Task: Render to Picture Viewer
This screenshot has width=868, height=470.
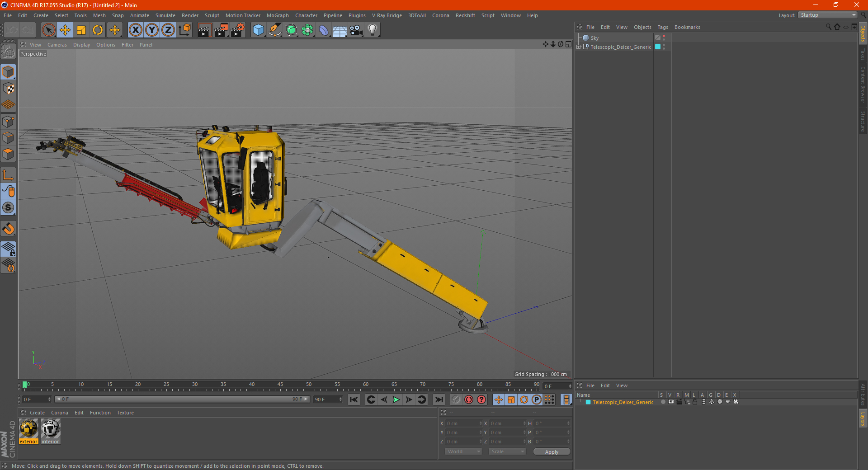Action: [221, 30]
